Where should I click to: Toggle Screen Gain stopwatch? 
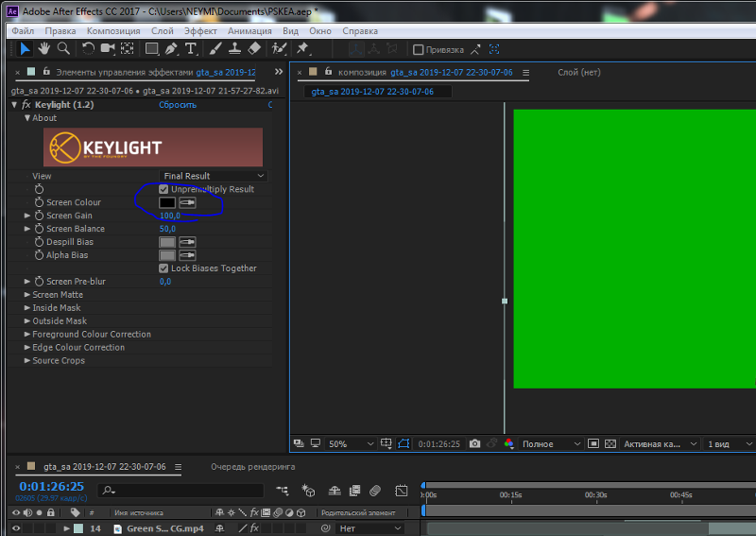(x=39, y=216)
